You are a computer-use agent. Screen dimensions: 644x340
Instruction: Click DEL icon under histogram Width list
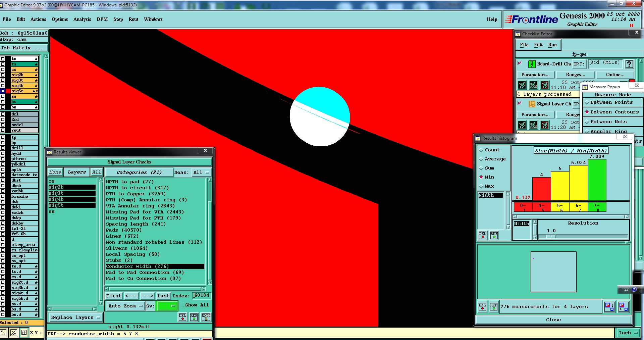(x=483, y=235)
